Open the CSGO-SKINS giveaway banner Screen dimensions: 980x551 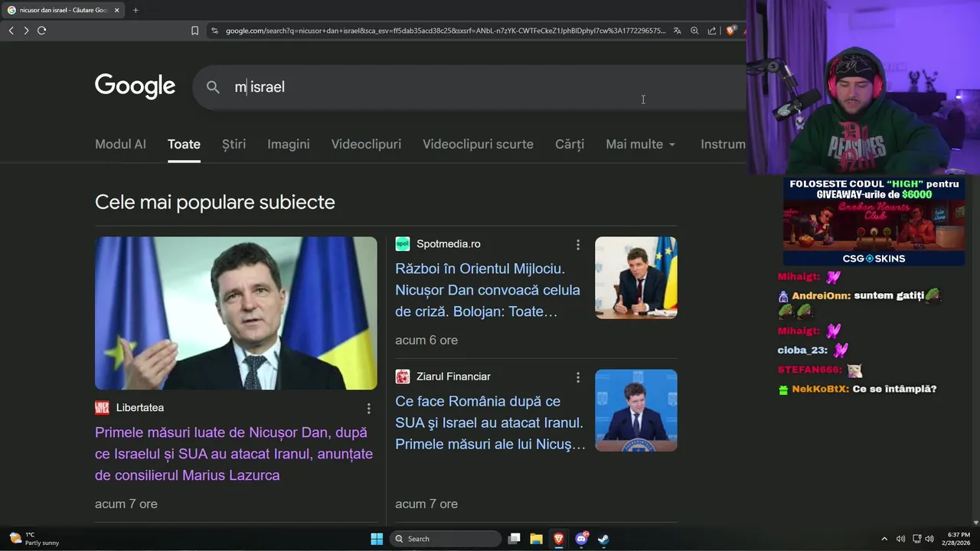point(874,221)
